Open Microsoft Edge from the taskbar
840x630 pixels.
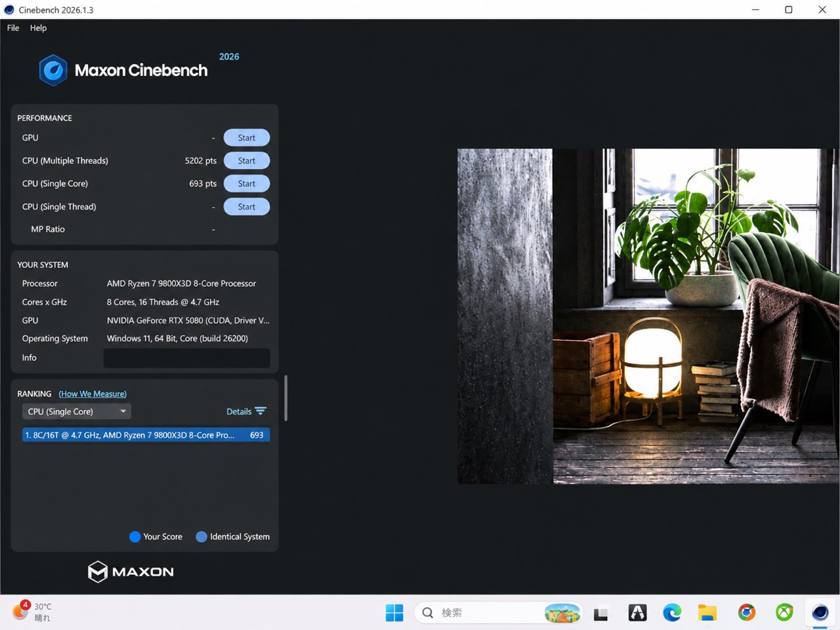coord(672,613)
